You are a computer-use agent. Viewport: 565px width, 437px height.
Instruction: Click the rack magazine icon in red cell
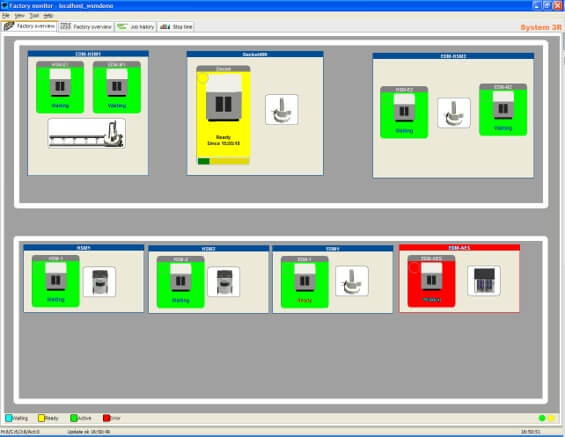[x=484, y=281]
